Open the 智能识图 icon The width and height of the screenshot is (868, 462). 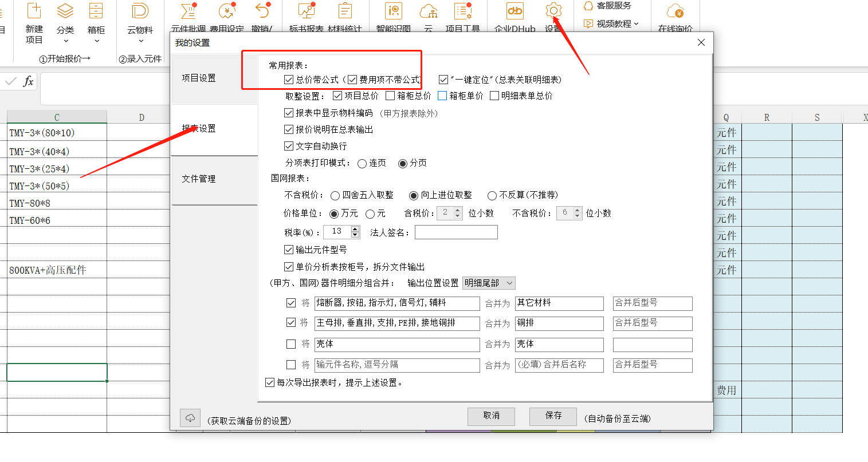tap(394, 11)
